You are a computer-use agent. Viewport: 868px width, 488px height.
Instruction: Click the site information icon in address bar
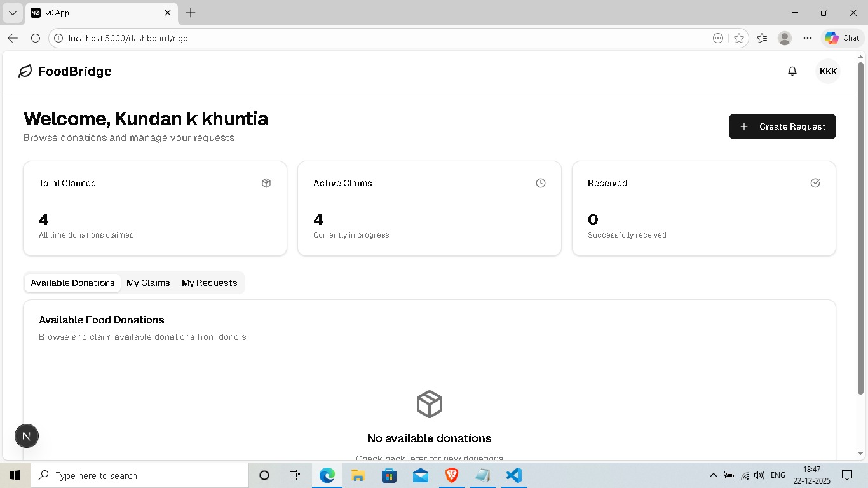(x=58, y=38)
